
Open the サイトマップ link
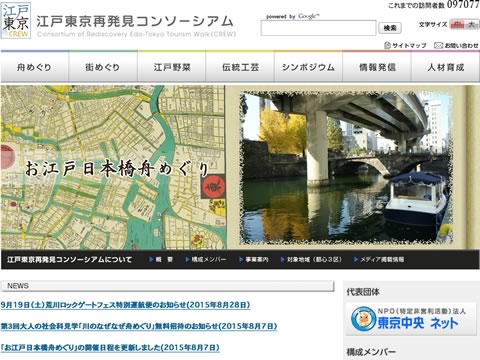point(405,45)
